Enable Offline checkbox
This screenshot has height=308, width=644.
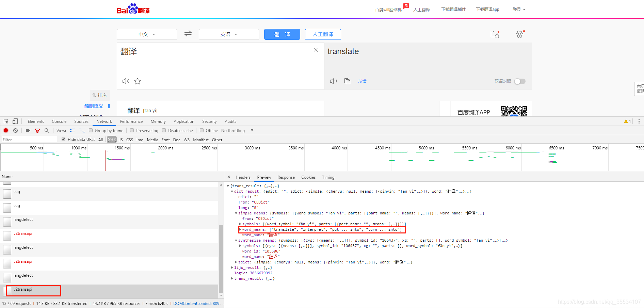[x=202, y=130]
